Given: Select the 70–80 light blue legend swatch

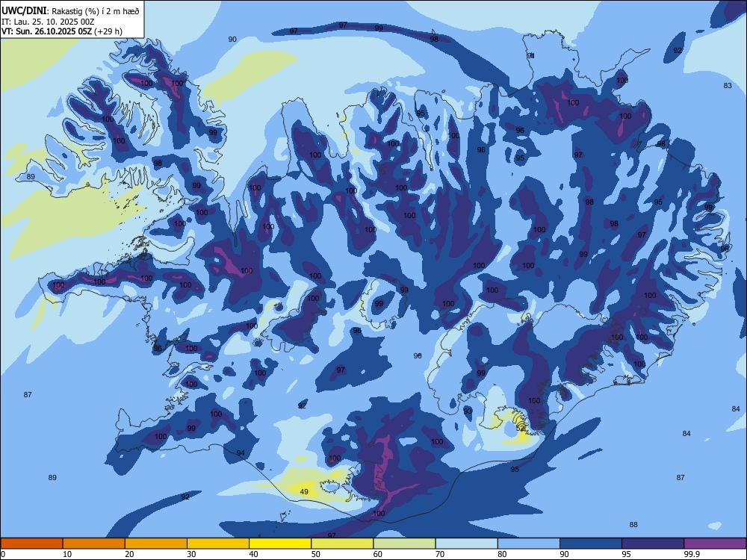Looking at the screenshot, I should [466, 544].
